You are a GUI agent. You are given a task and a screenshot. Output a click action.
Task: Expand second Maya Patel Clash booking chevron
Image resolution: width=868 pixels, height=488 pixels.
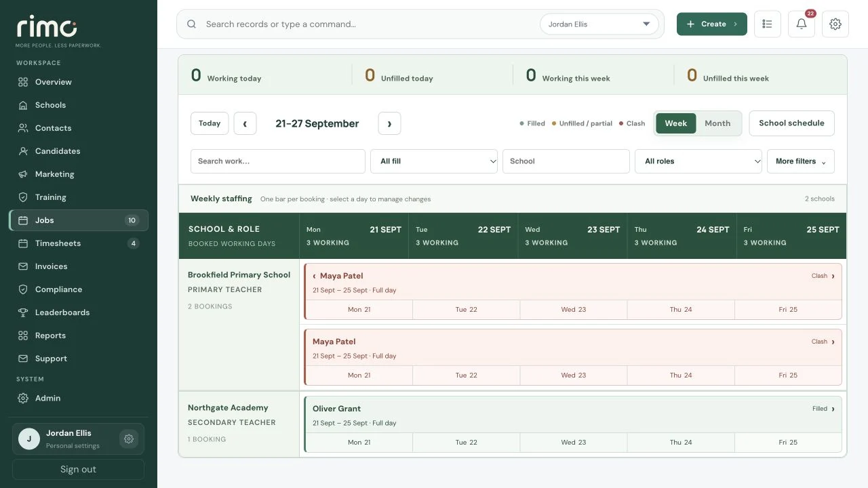coord(833,342)
